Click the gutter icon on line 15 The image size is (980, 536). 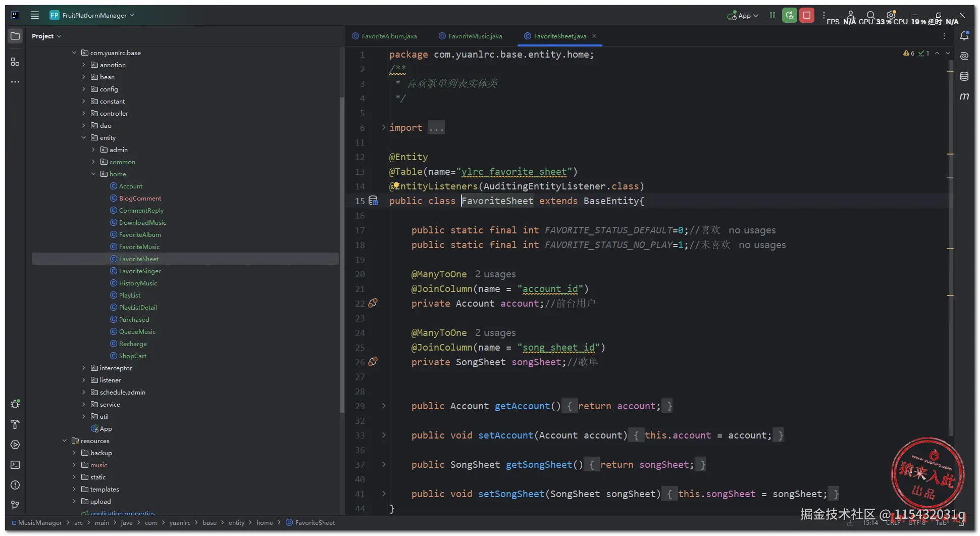click(x=373, y=201)
